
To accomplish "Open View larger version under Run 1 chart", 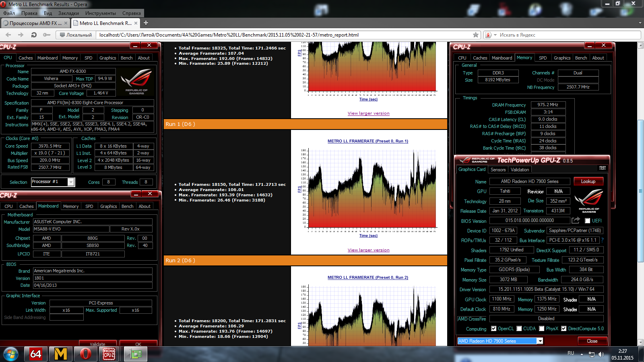I will click(369, 250).
